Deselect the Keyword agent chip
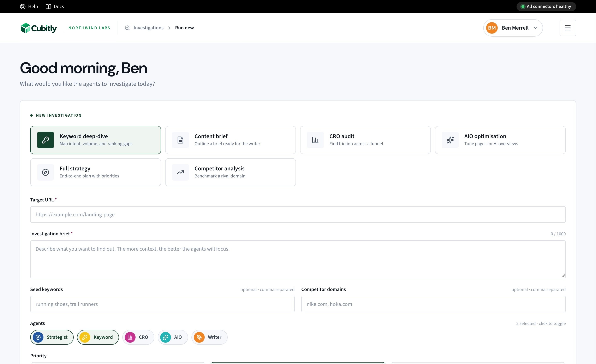596x364 pixels. click(x=98, y=337)
